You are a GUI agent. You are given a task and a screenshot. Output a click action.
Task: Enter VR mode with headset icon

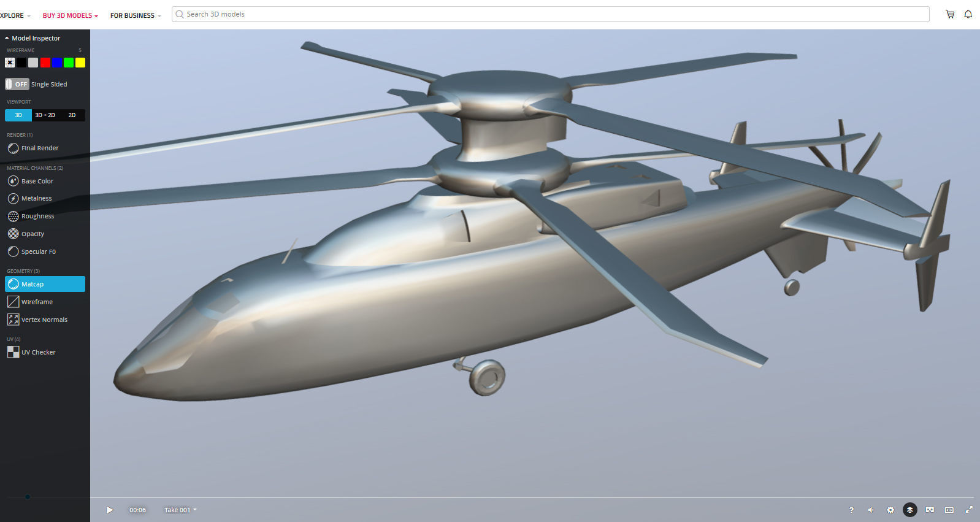pos(930,510)
